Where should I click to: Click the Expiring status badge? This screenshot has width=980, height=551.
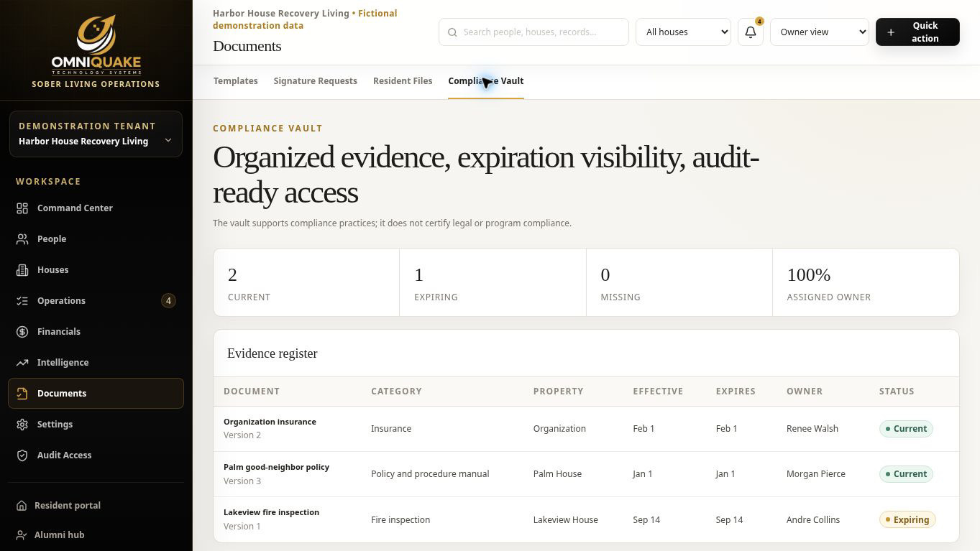(907, 519)
